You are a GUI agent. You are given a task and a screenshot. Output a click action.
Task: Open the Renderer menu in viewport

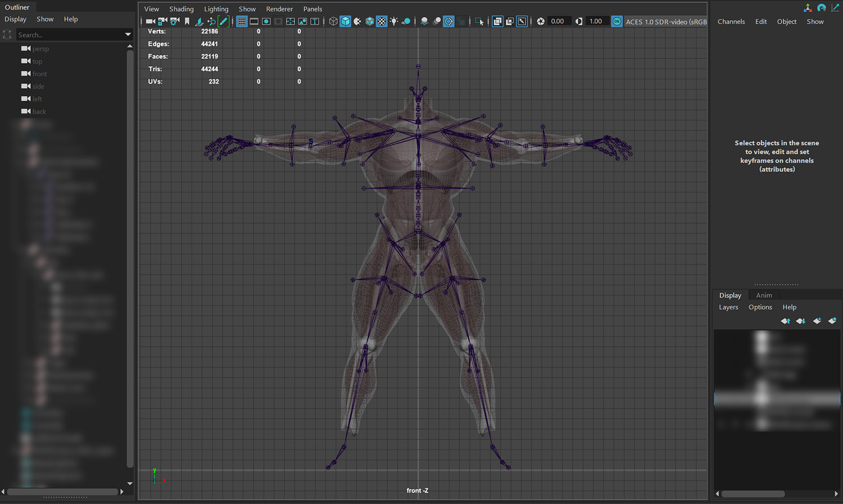(x=279, y=9)
